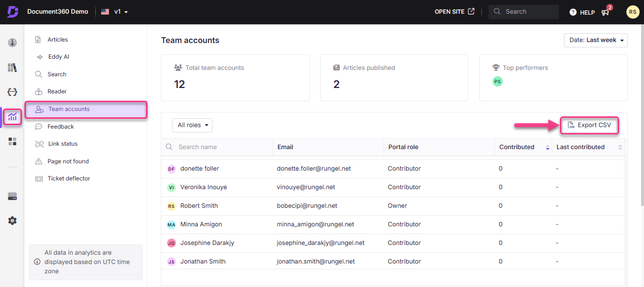Open the Dashboard gauge icon in sidebar
This screenshot has width=644, height=287.
click(12, 43)
